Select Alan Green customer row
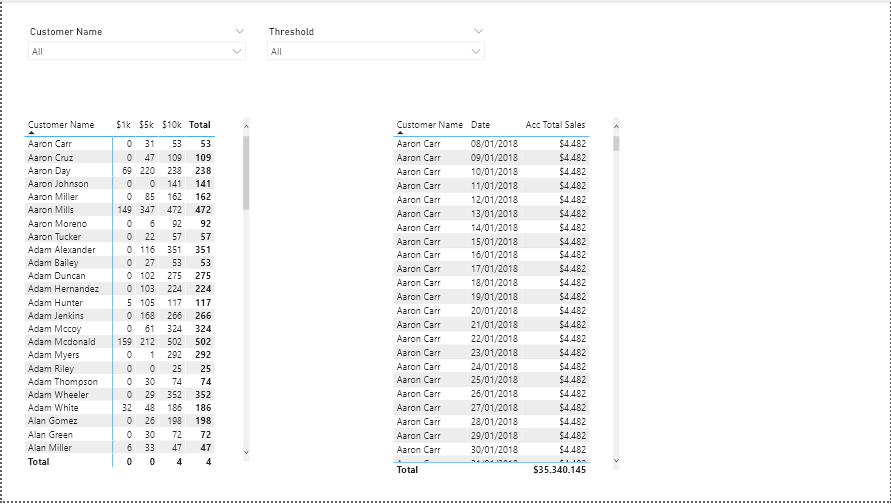Viewport: 891px width, 504px height. tap(119, 434)
